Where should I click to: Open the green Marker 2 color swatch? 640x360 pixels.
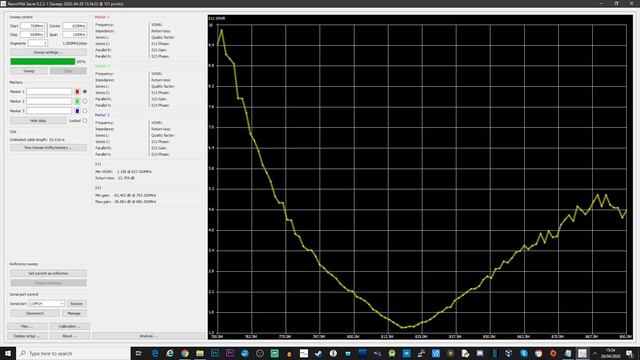click(77, 101)
